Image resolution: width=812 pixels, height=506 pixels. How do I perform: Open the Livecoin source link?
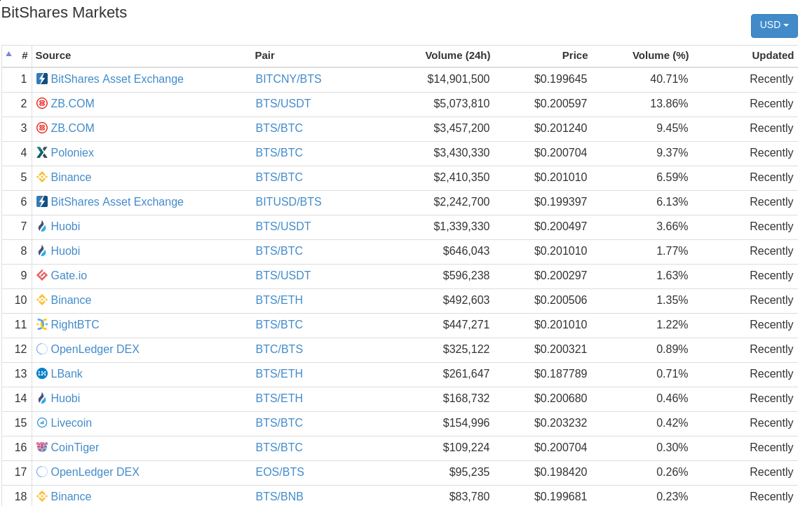(x=71, y=422)
